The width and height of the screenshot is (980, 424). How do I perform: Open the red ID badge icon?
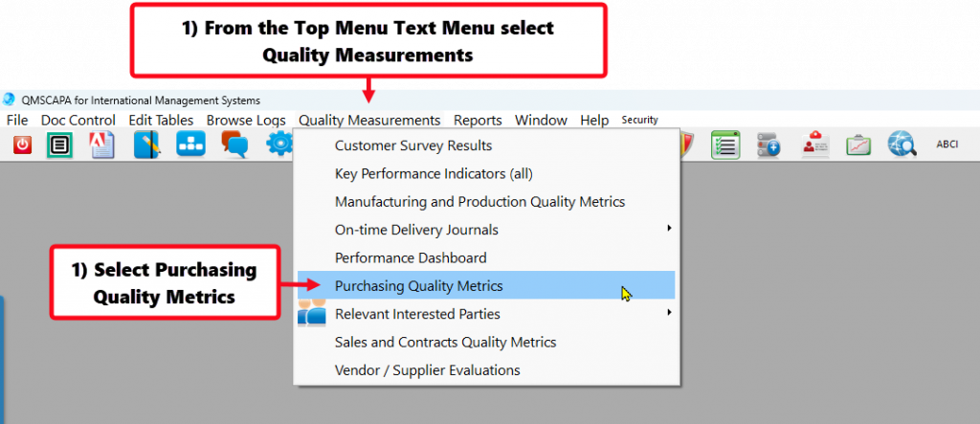click(x=814, y=145)
